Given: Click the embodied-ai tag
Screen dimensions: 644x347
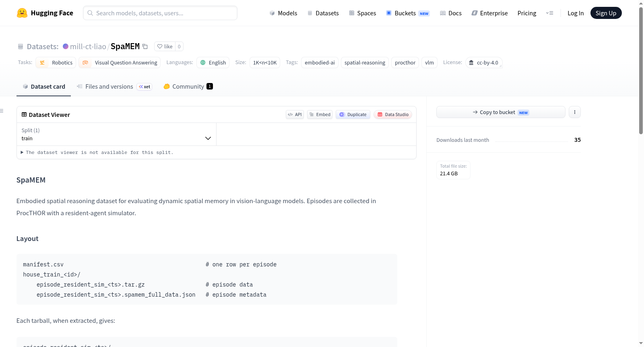Looking at the screenshot, I should coord(320,62).
